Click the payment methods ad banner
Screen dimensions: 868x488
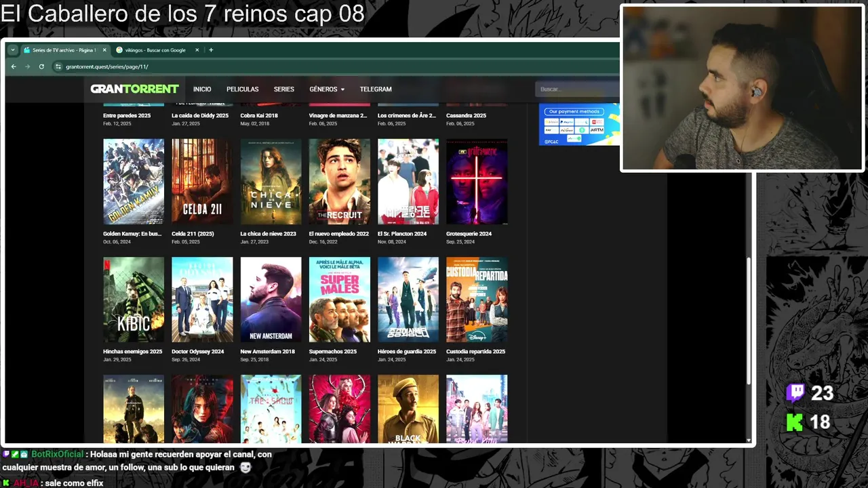[x=579, y=124]
